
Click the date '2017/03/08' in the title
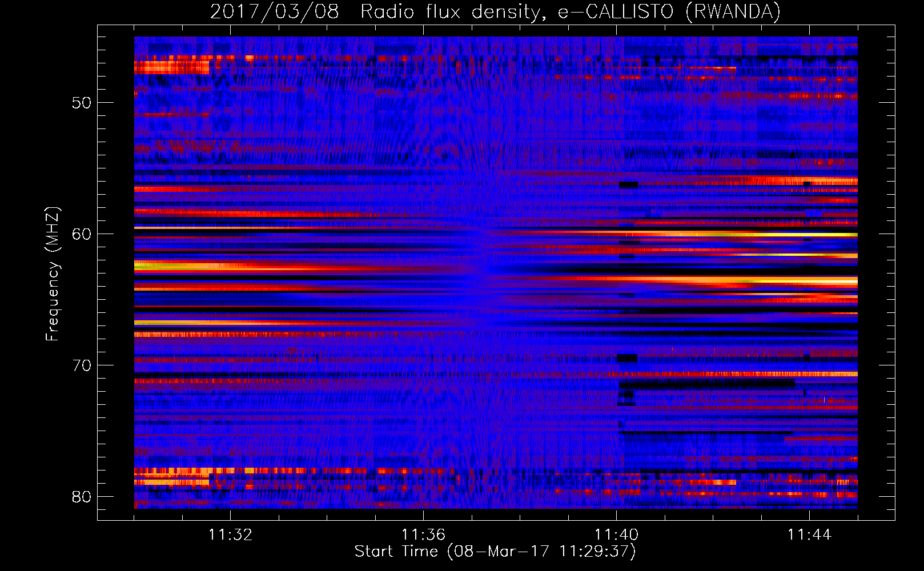pos(275,12)
